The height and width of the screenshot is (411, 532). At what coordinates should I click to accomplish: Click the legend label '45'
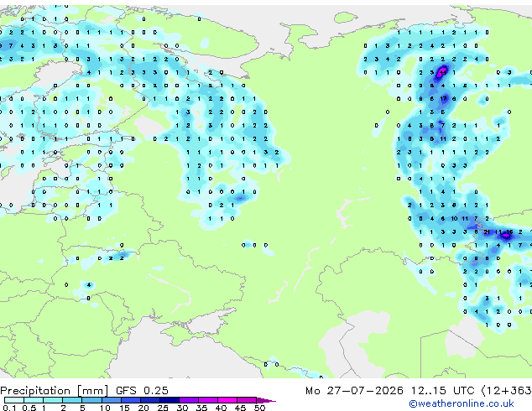click(x=240, y=408)
